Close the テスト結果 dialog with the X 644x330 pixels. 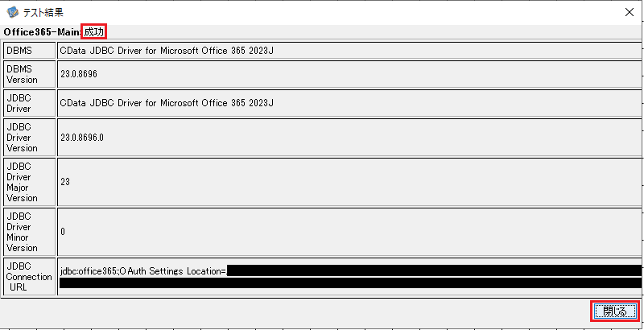(x=628, y=11)
